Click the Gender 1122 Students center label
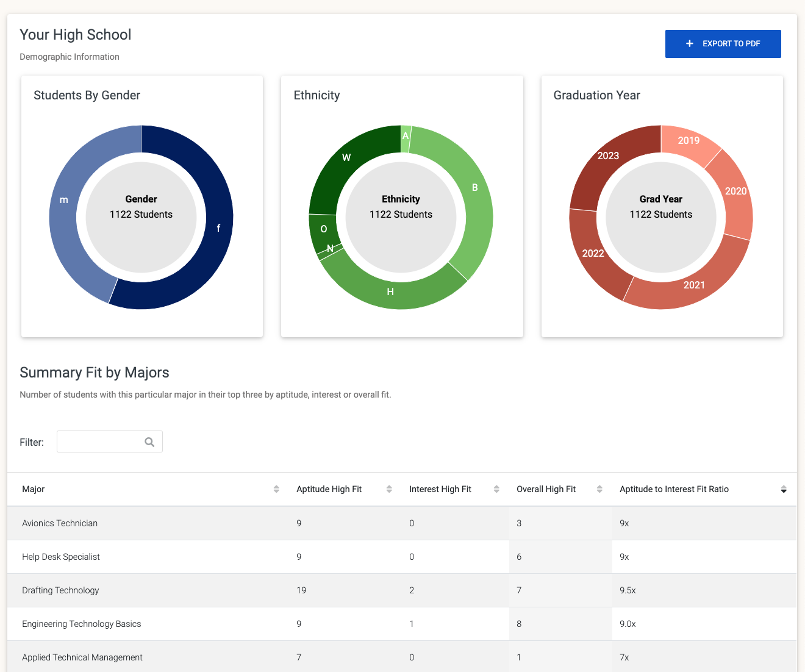This screenshot has height=672, width=805. coord(141,207)
